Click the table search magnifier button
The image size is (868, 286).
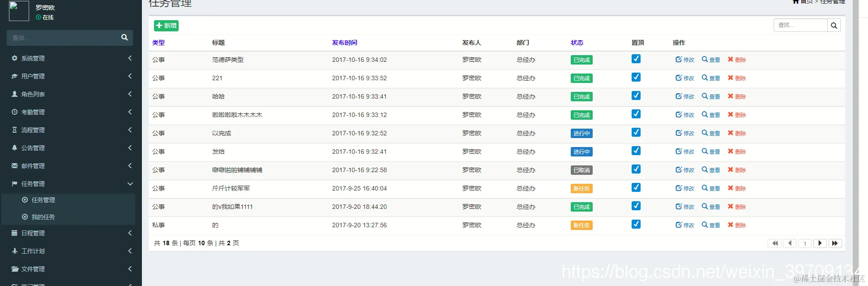(834, 25)
